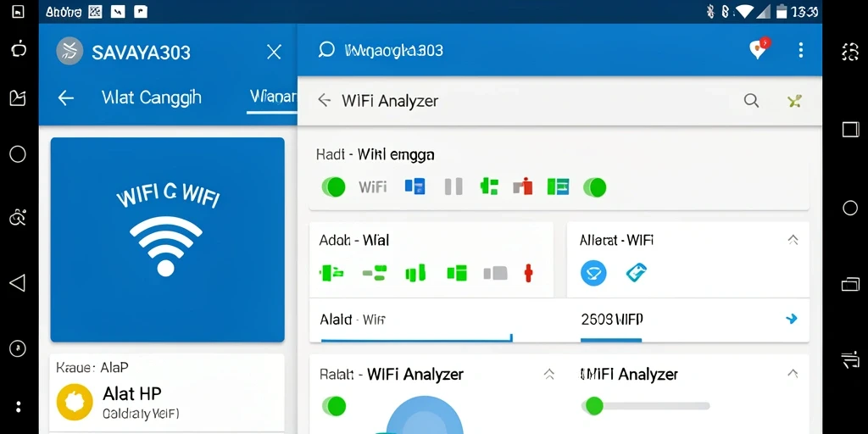Click the green tools icon in WiFi Analyzer bar
Viewport: 868px width, 434px height.
(x=794, y=101)
